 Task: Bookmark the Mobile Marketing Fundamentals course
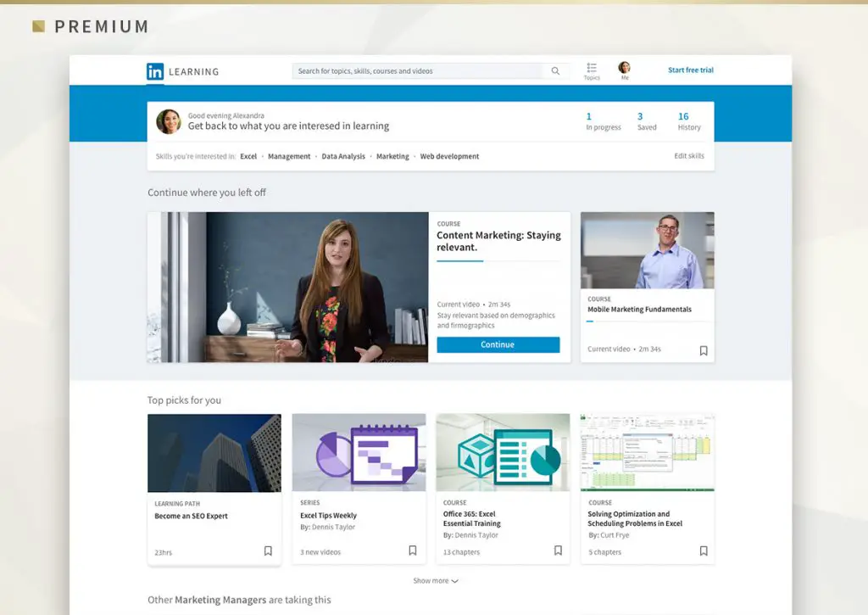704,350
